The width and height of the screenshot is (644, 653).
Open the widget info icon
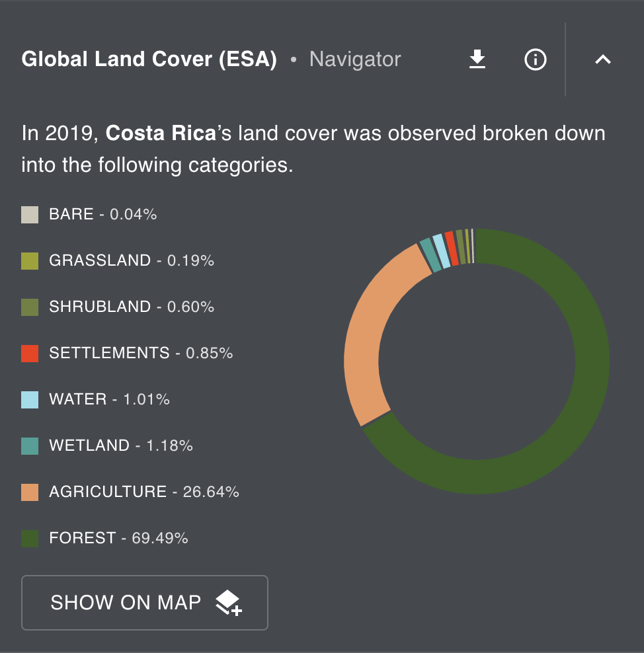(535, 60)
